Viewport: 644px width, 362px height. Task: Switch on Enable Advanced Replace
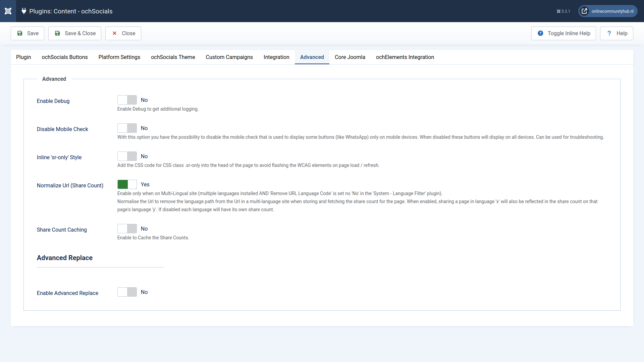(127, 292)
